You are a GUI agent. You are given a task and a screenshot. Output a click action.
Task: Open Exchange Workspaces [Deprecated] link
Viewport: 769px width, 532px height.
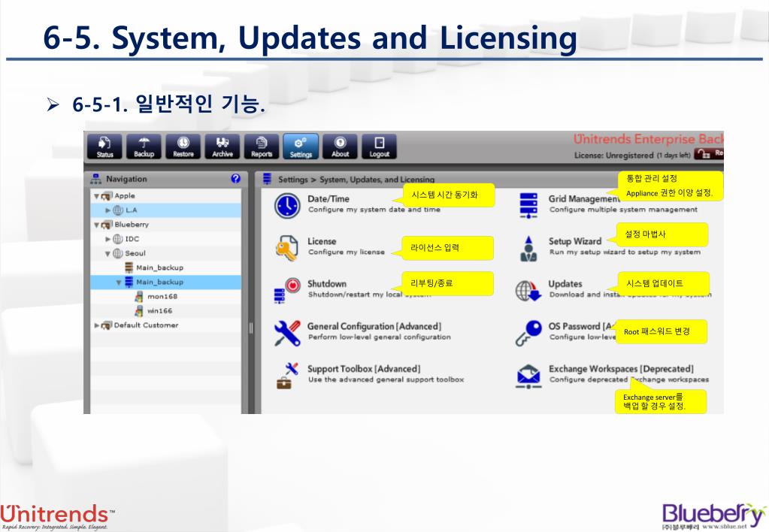(621, 369)
